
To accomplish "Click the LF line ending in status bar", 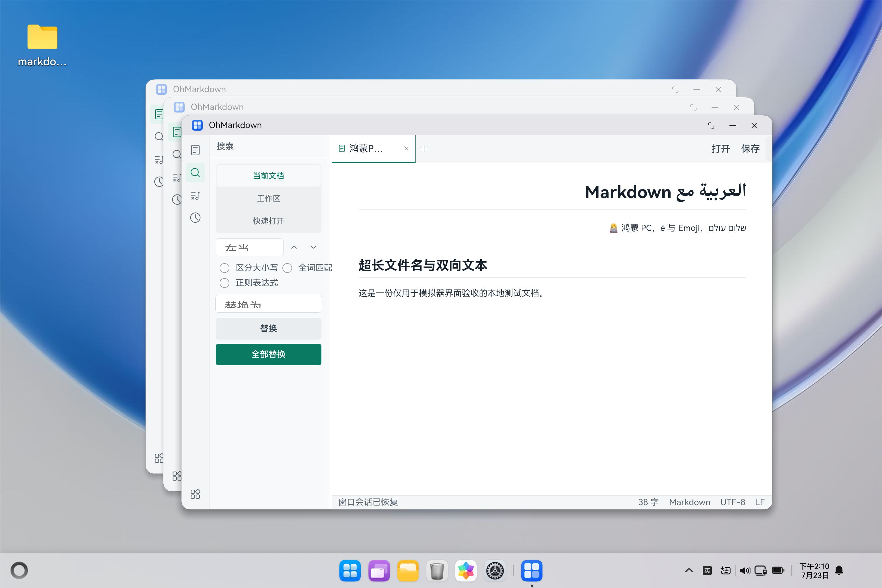I will pos(760,502).
